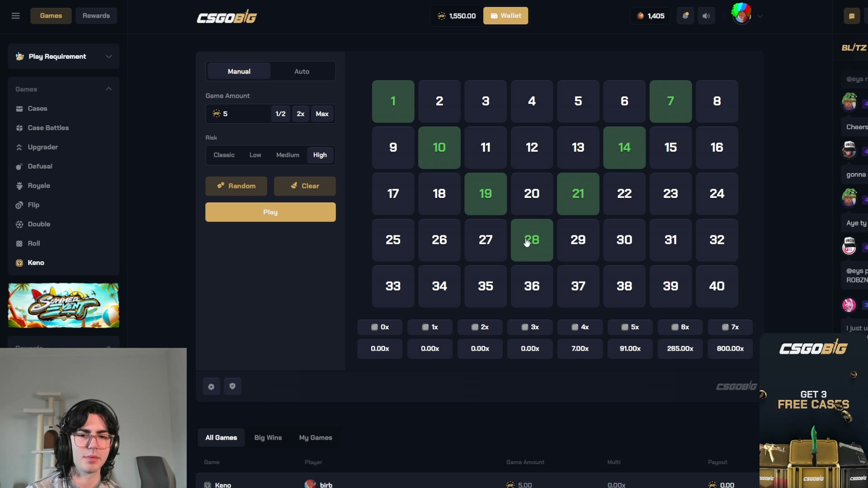The image size is (868, 488).
Task: Open the profile dropdown arrow
Action: point(760,16)
